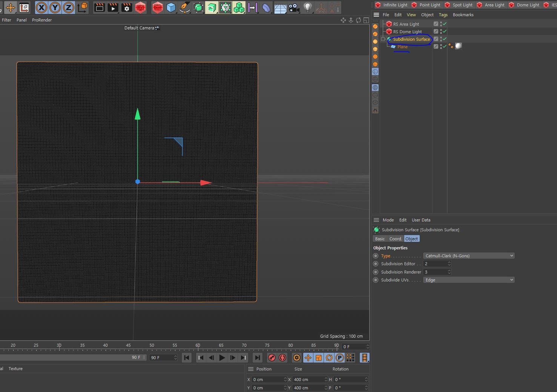
Task: Click the Extrude generator icon
Action: click(212, 8)
